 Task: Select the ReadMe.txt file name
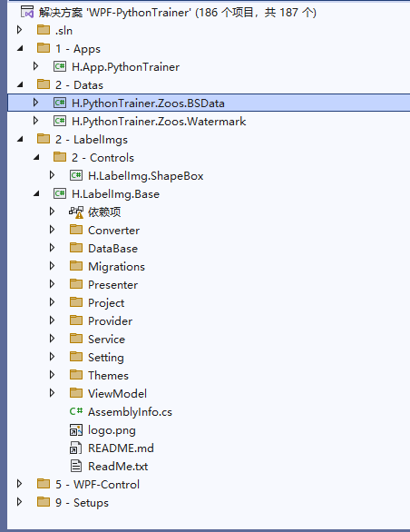[x=118, y=467]
